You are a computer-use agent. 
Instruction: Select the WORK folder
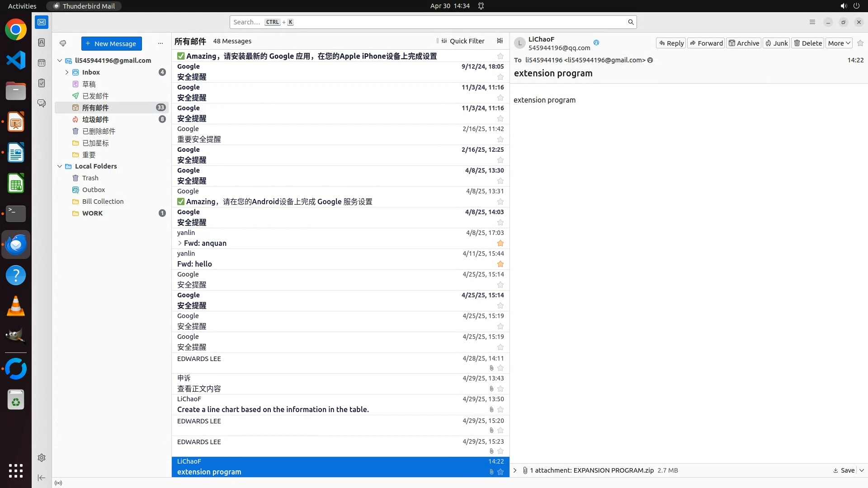click(93, 213)
